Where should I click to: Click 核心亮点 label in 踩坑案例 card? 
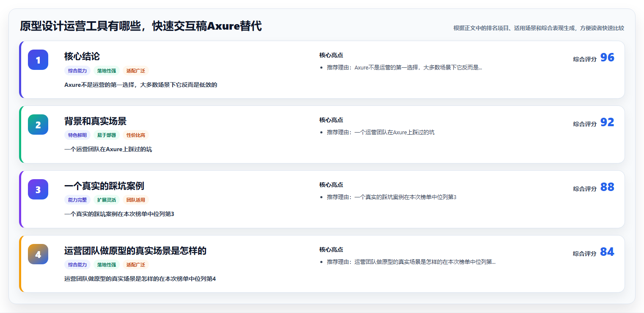pyautogui.click(x=331, y=185)
